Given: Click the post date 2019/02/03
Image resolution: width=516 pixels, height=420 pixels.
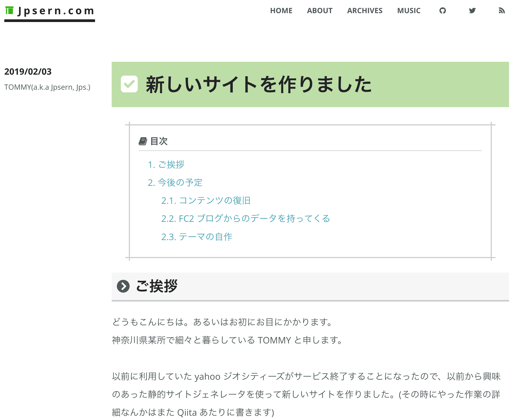Looking at the screenshot, I should click(x=28, y=72).
